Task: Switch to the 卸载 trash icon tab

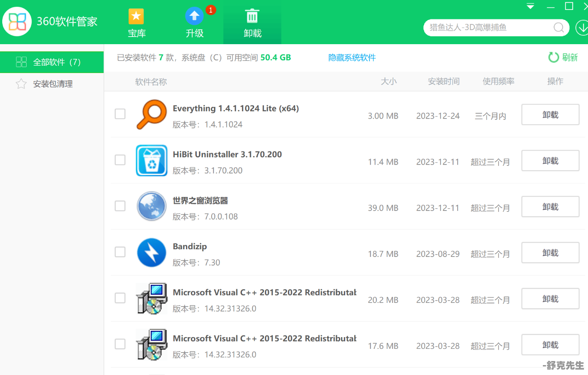Action: click(252, 17)
